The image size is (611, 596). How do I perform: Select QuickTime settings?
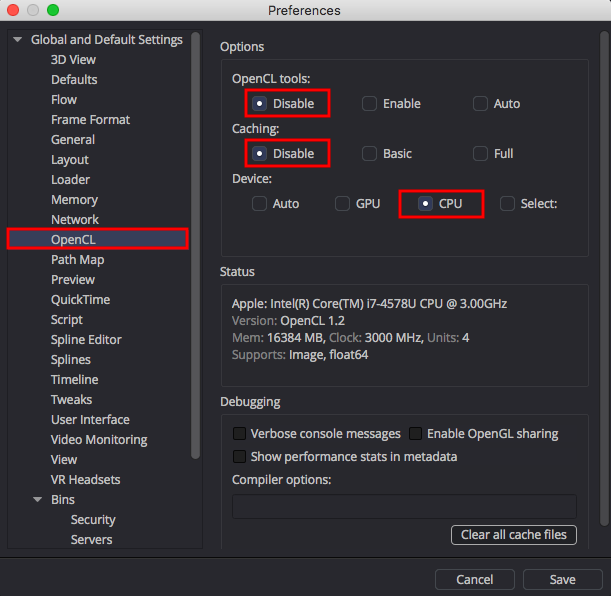tap(80, 300)
